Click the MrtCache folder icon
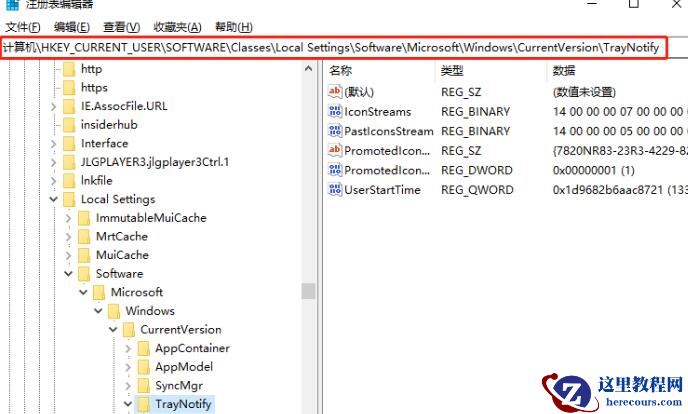This screenshot has width=688, height=414. pyautogui.click(x=84, y=237)
